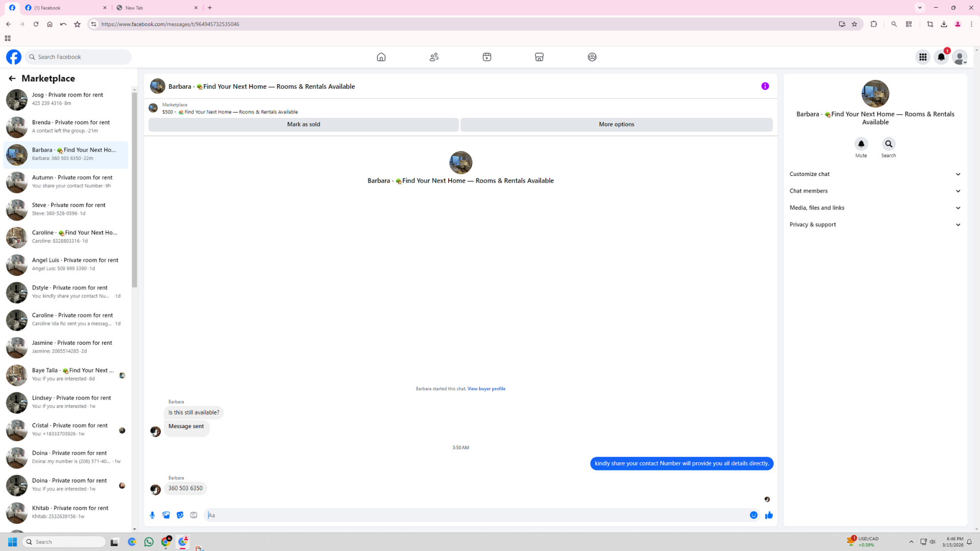Open the USD/CAD taskbar widget
The height and width of the screenshot is (551, 980).
coord(863,542)
